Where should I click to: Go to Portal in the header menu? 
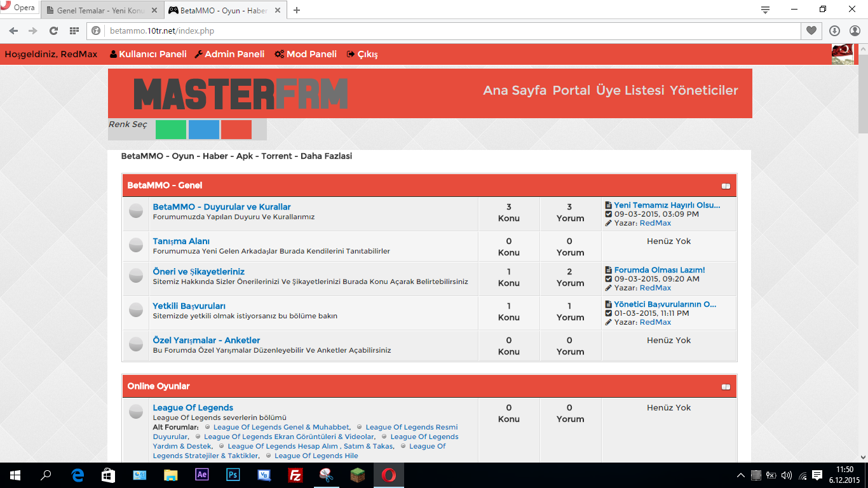coord(571,90)
